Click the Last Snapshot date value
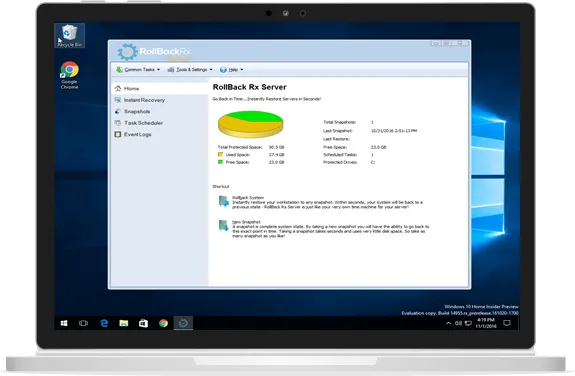Screen dimensions: 575x376 [x=394, y=131]
